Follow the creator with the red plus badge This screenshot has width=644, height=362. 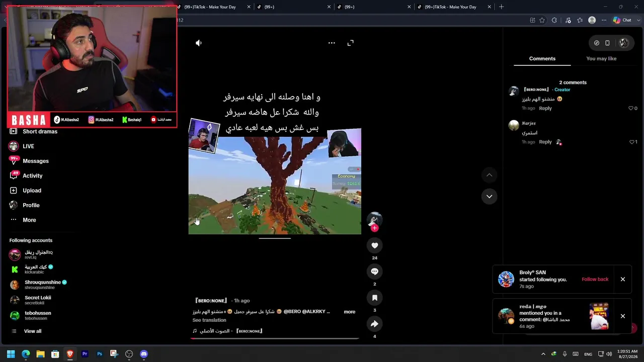(374, 228)
